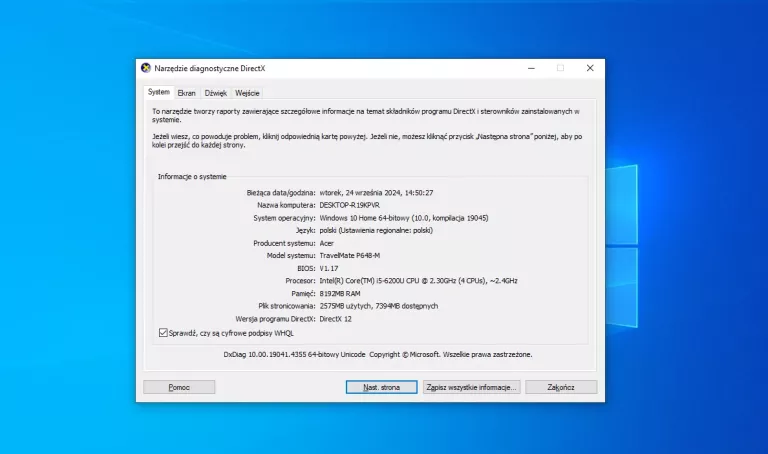
Task: Click the DirectX 12 version value
Action: pyautogui.click(x=335, y=319)
